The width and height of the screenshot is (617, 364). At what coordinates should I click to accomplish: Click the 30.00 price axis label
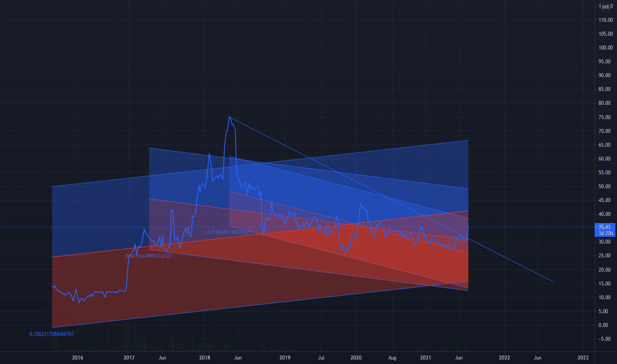point(604,242)
